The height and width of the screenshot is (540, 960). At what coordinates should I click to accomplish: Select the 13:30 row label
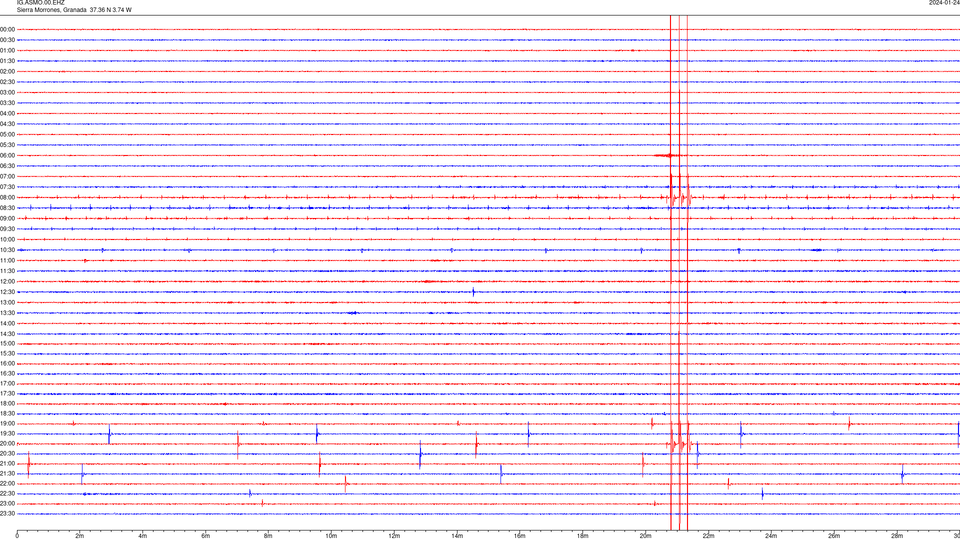tap(7, 313)
